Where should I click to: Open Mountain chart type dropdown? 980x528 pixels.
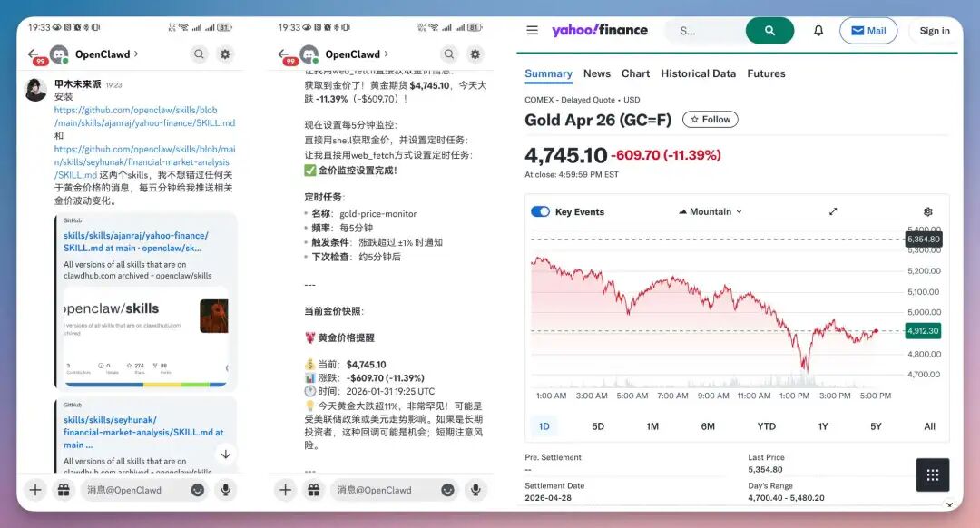[x=710, y=211]
